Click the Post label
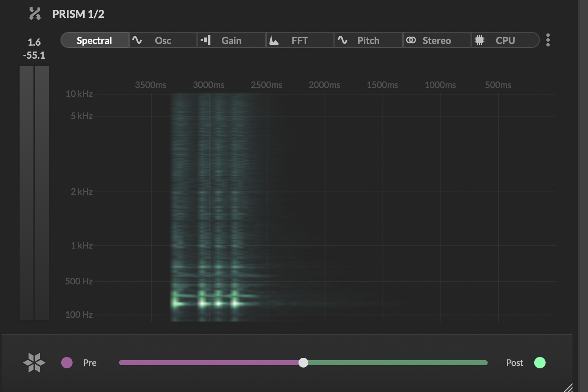The height and width of the screenshot is (392, 588). (x=515, y=363)
